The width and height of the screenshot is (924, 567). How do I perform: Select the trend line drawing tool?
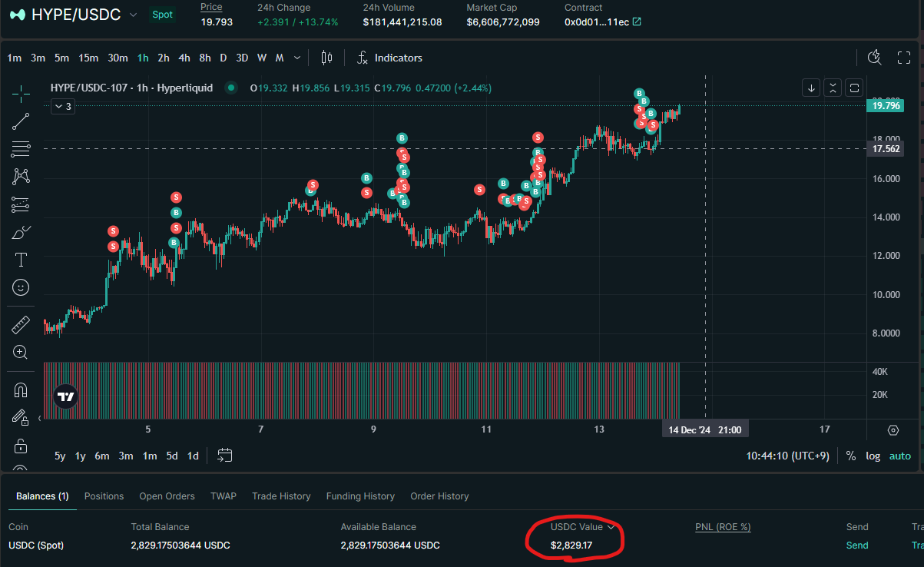[x=21, y=121]
